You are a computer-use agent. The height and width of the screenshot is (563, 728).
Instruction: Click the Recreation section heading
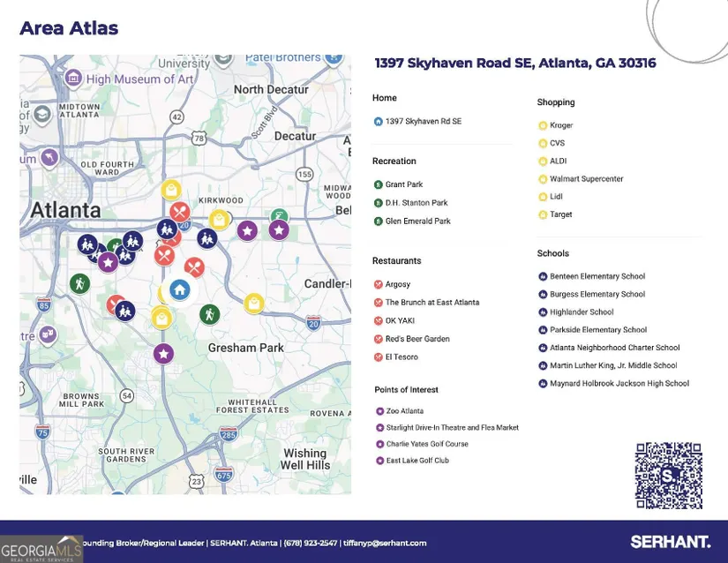(394, 161)
